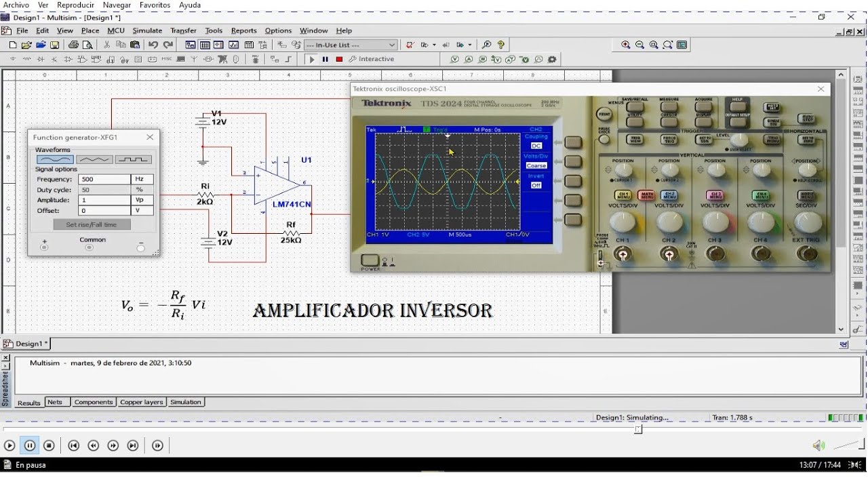The height and width of the screenshot is (488, 868).
Task: Open the Place menu
Action: 90,30
